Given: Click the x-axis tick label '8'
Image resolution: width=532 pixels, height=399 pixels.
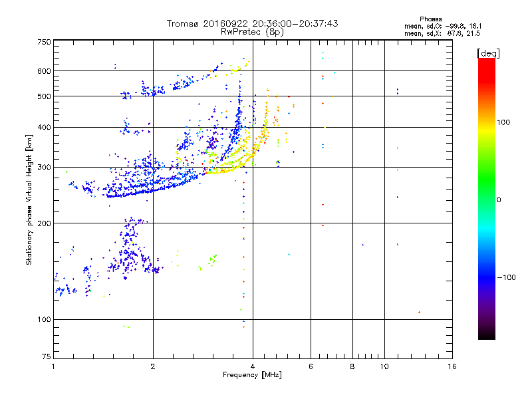Looking at the screenshot, I should point(352,366).
